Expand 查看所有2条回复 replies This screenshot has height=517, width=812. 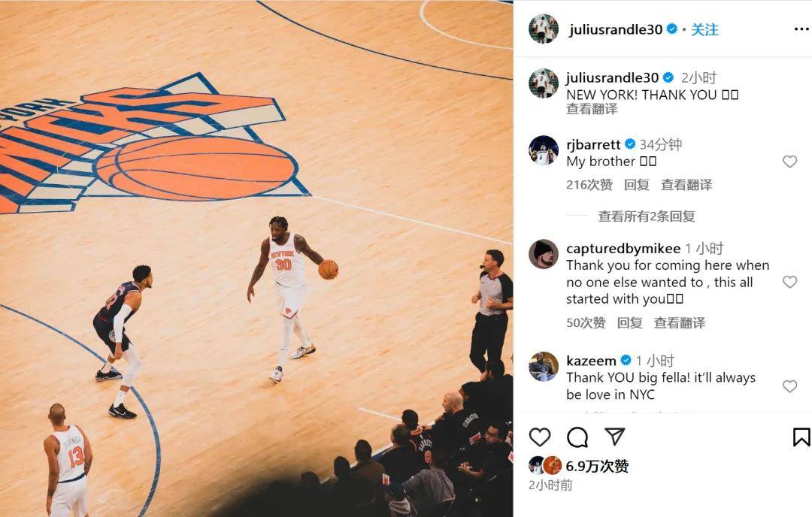pos(647,216)
